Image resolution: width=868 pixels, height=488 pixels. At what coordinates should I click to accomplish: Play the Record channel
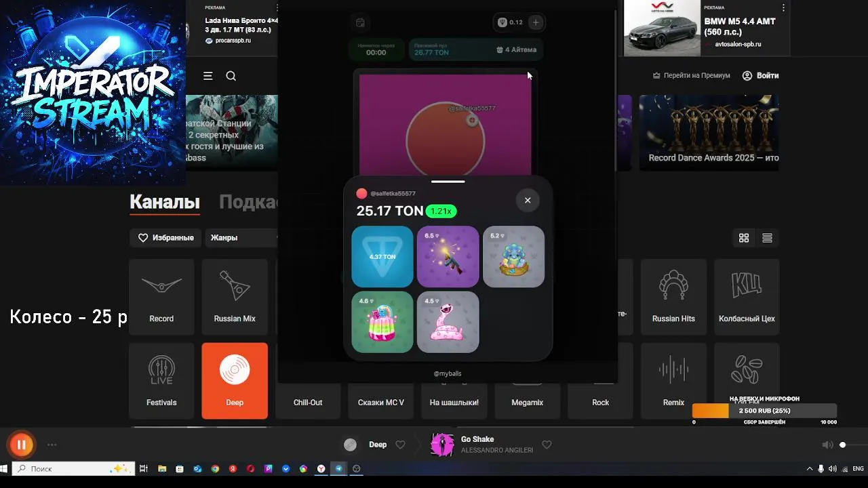pyautogui.click(x=161, y=297)
